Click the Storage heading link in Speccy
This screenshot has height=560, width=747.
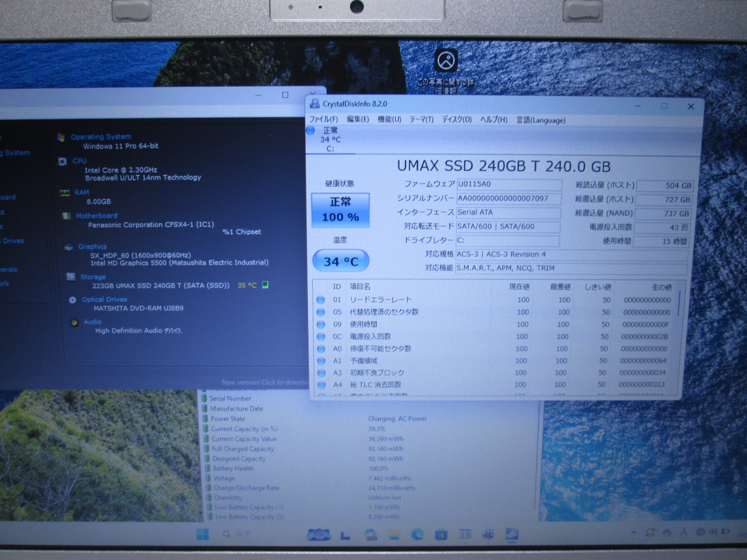pyautogui.click(x=93, y=277)
